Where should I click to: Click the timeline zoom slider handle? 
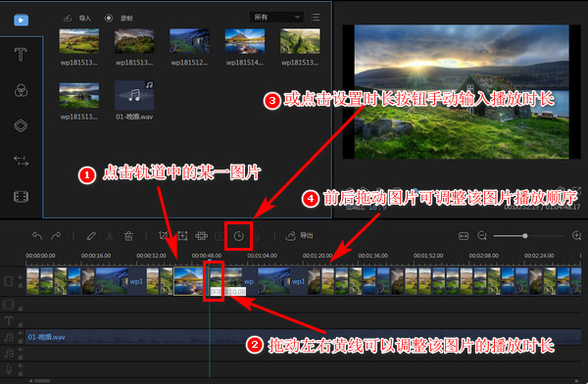pos(525,236)
